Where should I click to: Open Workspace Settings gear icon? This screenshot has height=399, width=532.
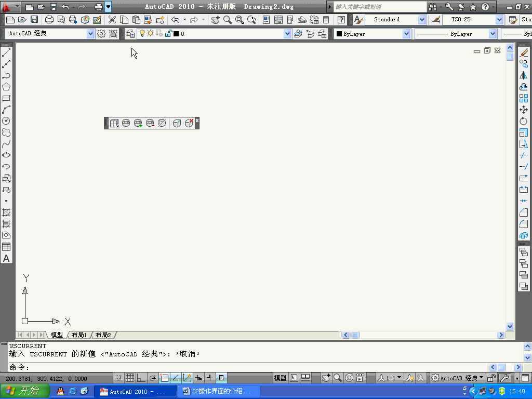pyautogui.click(x=101, y=34)
